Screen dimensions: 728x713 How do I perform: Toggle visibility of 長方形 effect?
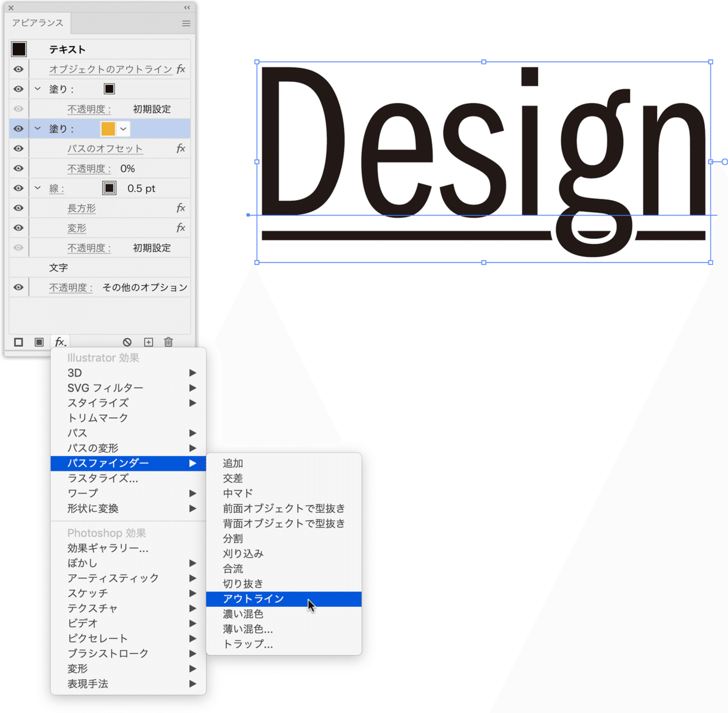tap(19, 208)
